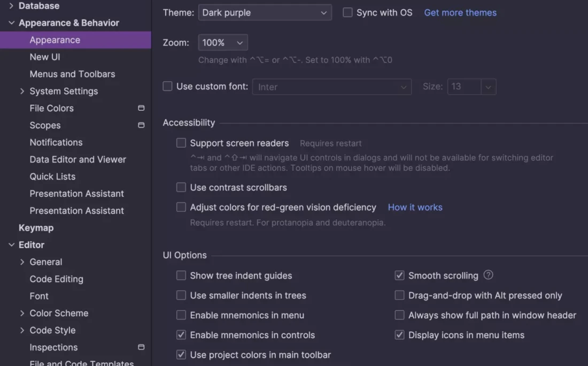This screenshot has height=366, width=588.
Task: Click the Get more themes link
Action: point(460,12)
